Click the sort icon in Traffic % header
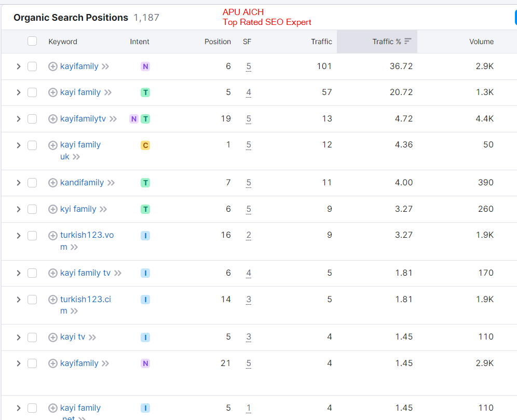This screenshot has height=420, width=517. point(408,42)
